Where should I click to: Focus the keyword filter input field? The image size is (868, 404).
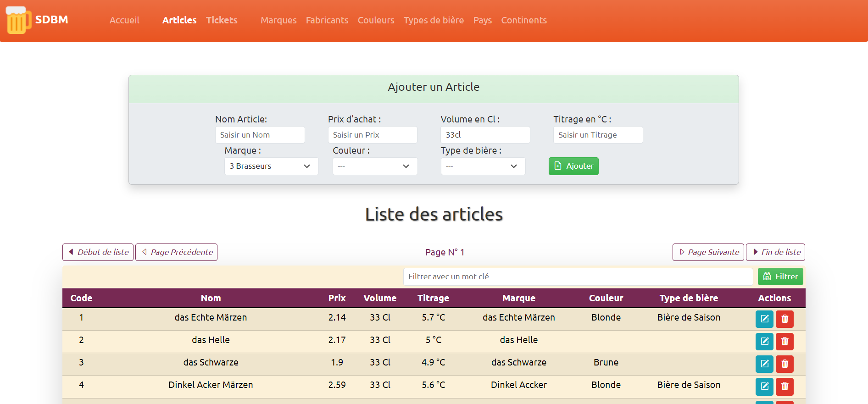coord(578,277)
